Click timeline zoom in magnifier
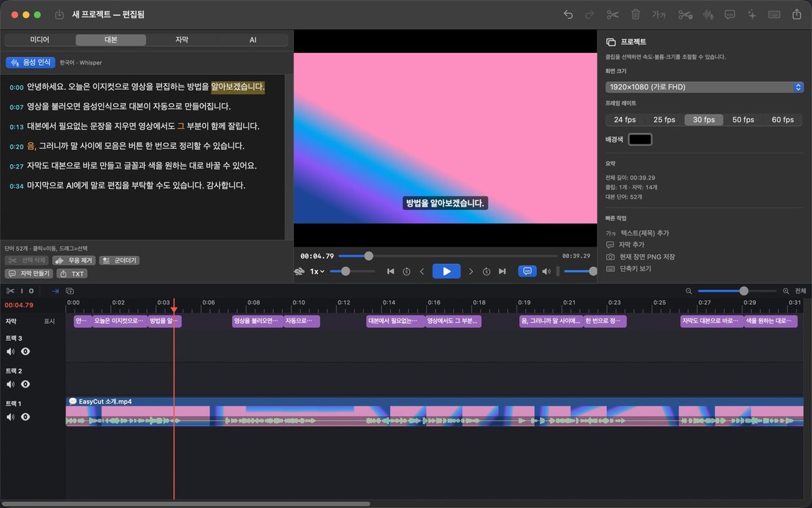 [x=786, y=291]
